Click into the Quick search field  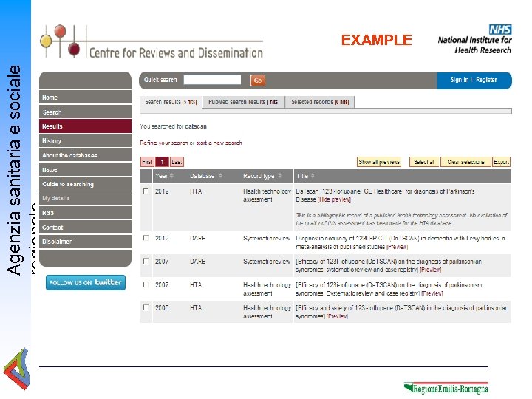(x=212, y=80)
